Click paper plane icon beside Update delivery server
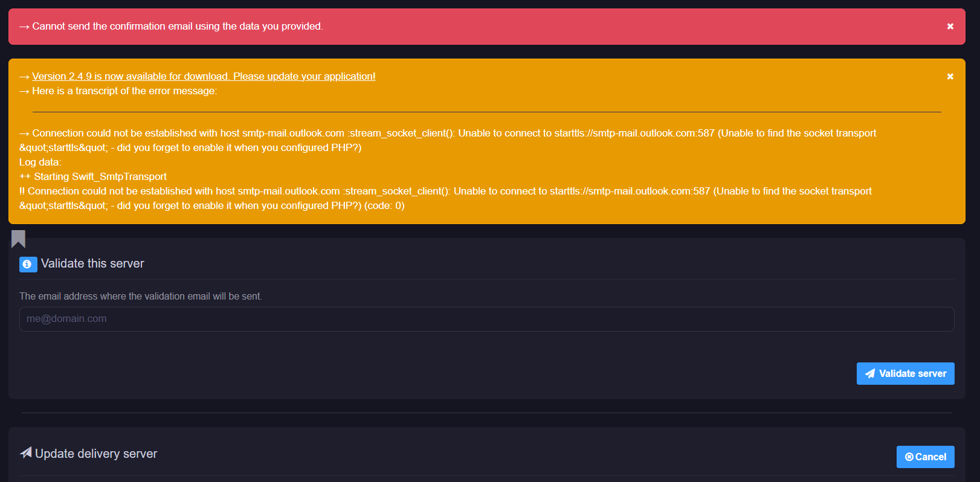 (x=26, y=452)
